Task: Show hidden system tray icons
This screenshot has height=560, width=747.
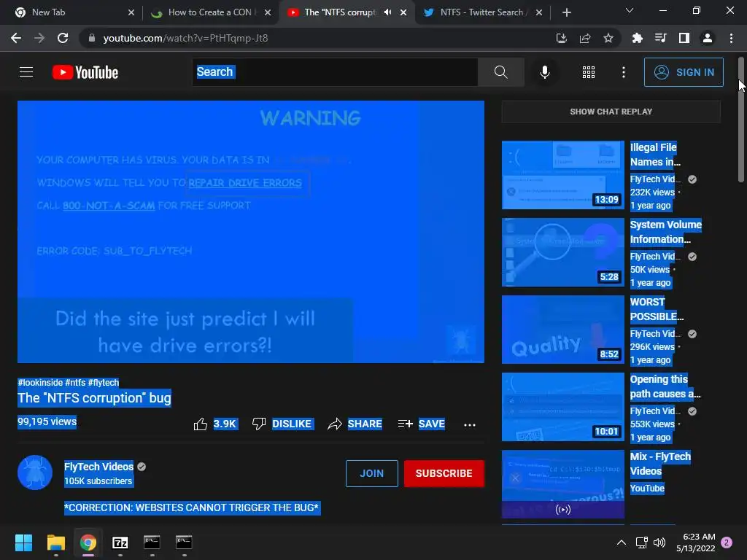Action: (x=622, y=542)
